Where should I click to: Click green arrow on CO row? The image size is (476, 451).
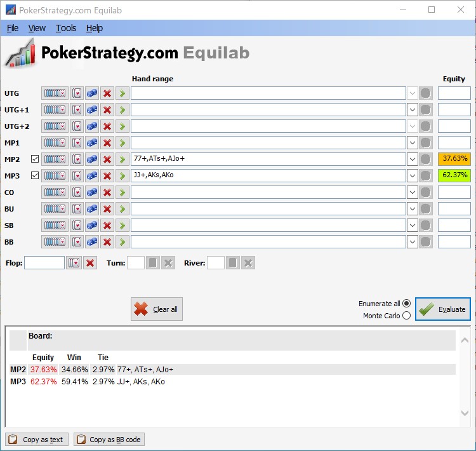122,192
